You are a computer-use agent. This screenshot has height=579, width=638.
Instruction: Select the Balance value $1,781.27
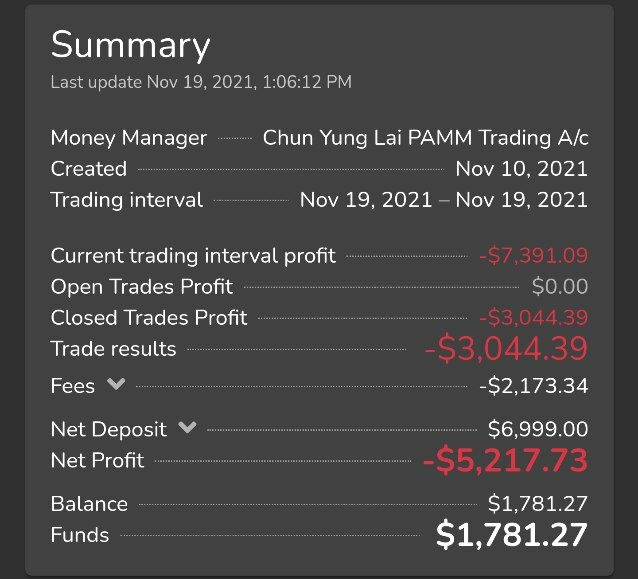(538, 504)
